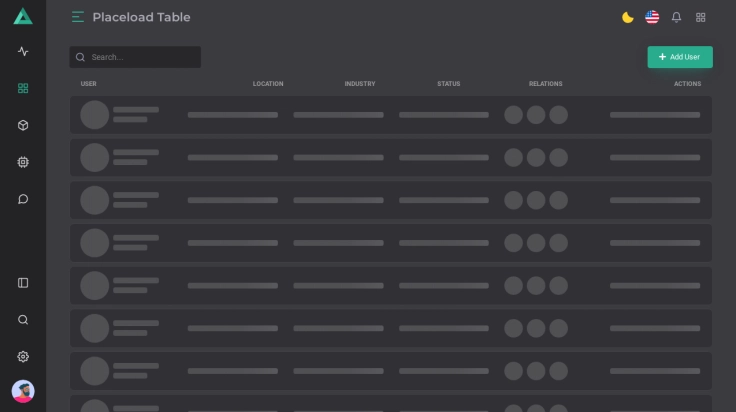Click the Add User button
The image size is (736, 412).
coord(680,57)
